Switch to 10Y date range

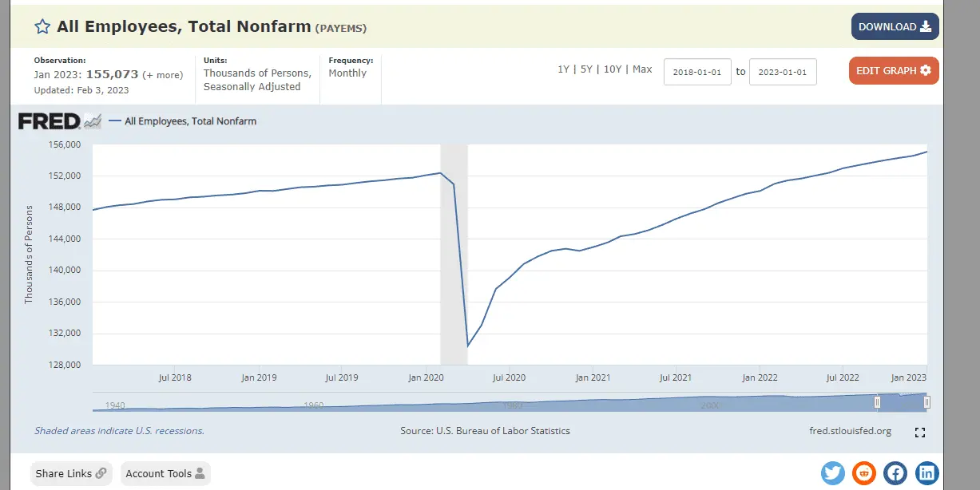612,69
